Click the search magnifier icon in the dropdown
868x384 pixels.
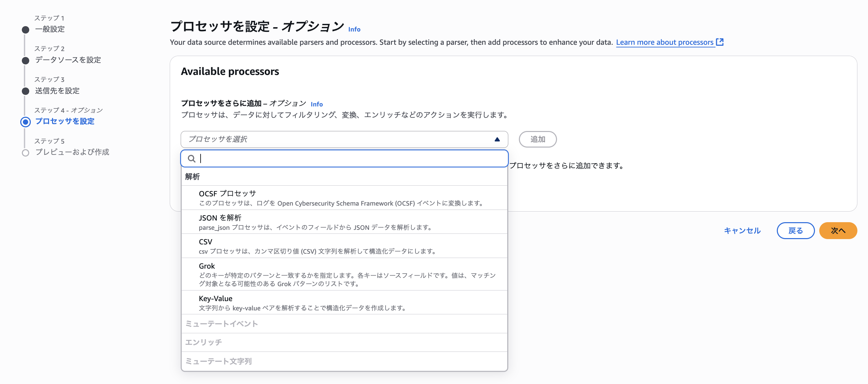point(192,159)
